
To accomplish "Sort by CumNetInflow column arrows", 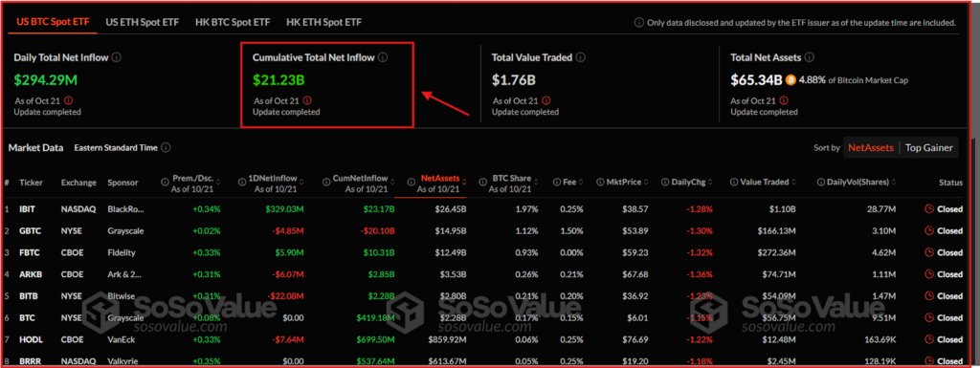I will (391, 183).
